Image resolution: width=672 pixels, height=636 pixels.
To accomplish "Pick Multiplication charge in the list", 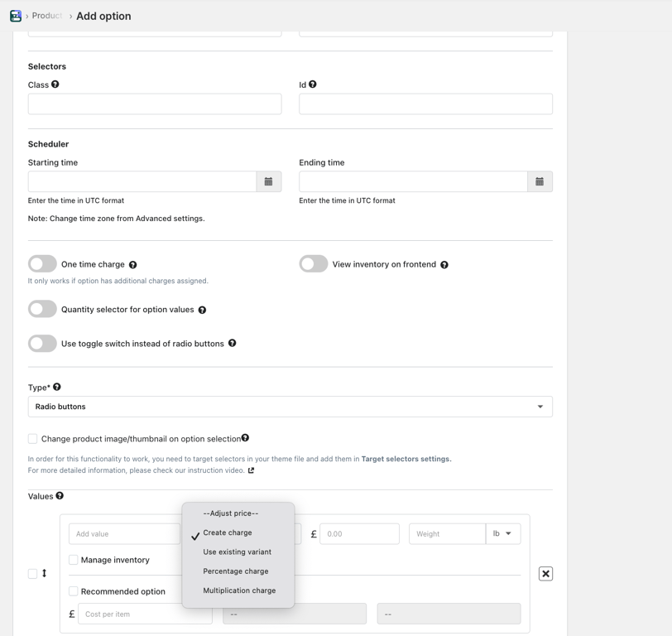I will [x=239, y=590].
